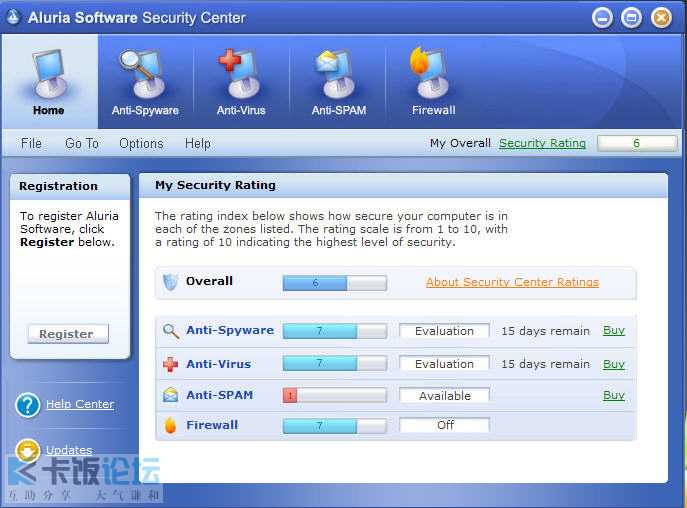Click the Anti-Virus label in ratings list
Image resolution: width=687 pixels, height=508 pixels.
(219, 364)
